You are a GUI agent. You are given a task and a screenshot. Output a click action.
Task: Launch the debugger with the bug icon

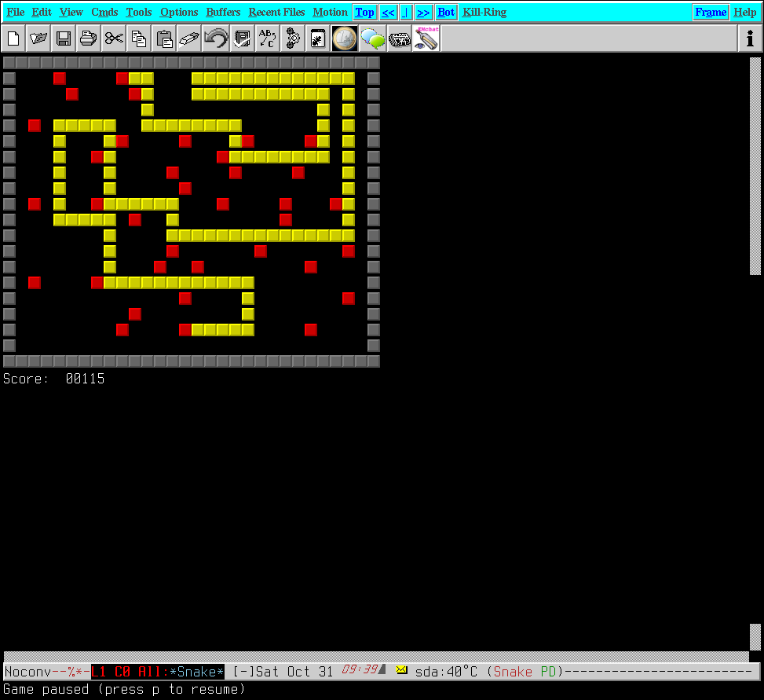[x=318, y=38]
